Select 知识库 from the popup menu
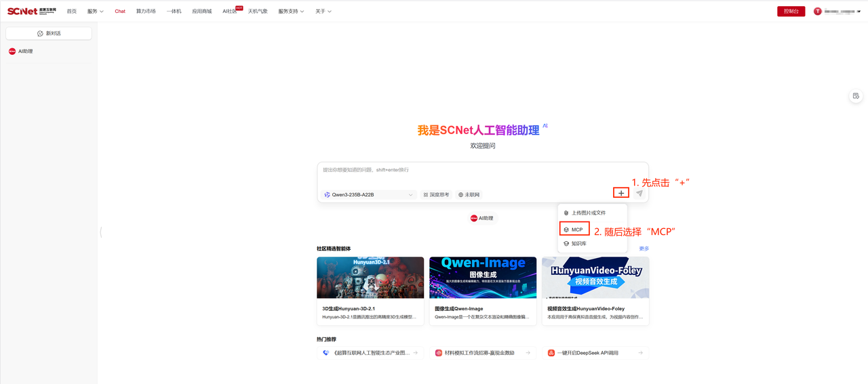 [x=578, y=243]
